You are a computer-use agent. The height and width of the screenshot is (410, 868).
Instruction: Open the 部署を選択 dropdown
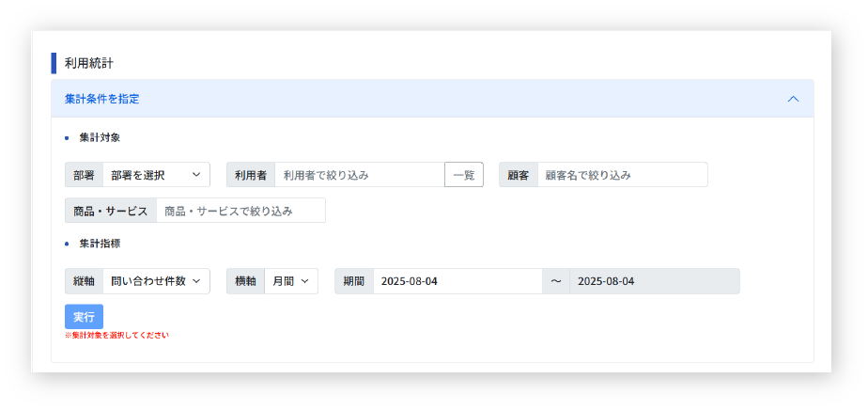point(156,175)
